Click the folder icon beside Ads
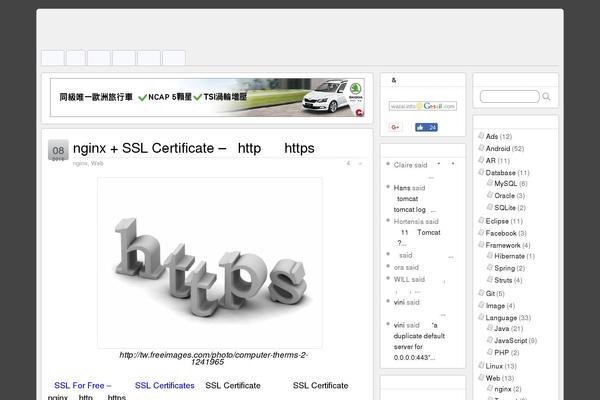Screen dimensions: 600x400 point(481,135)
